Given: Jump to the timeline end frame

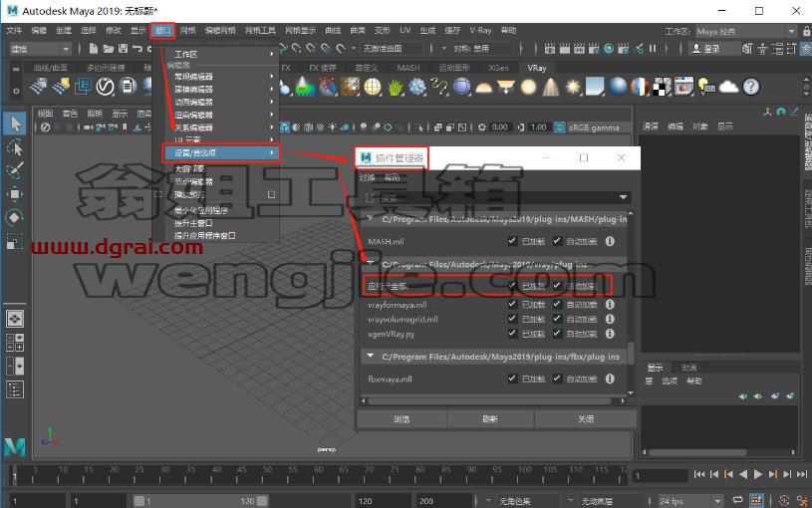Looking at the screenshot, I should pos(802,474).
